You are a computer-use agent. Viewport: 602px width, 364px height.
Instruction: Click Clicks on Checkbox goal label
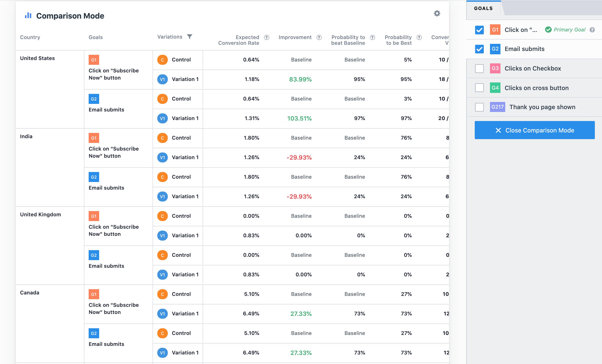533,68
